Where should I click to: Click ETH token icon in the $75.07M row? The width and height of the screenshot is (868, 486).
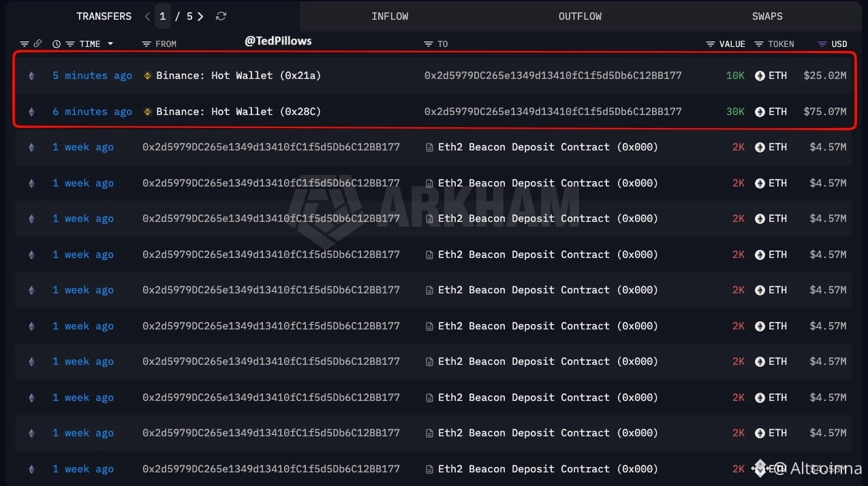click(760, 112)
